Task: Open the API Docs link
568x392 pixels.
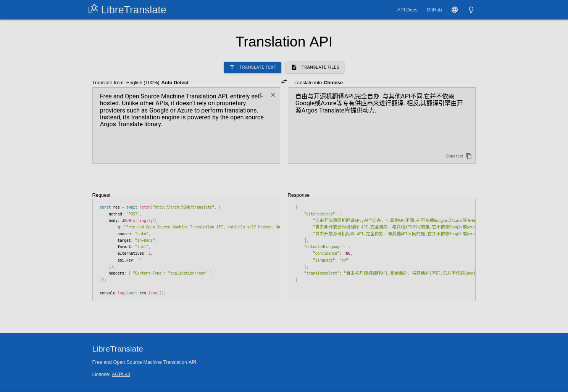Action: click(x=407, y=10)
